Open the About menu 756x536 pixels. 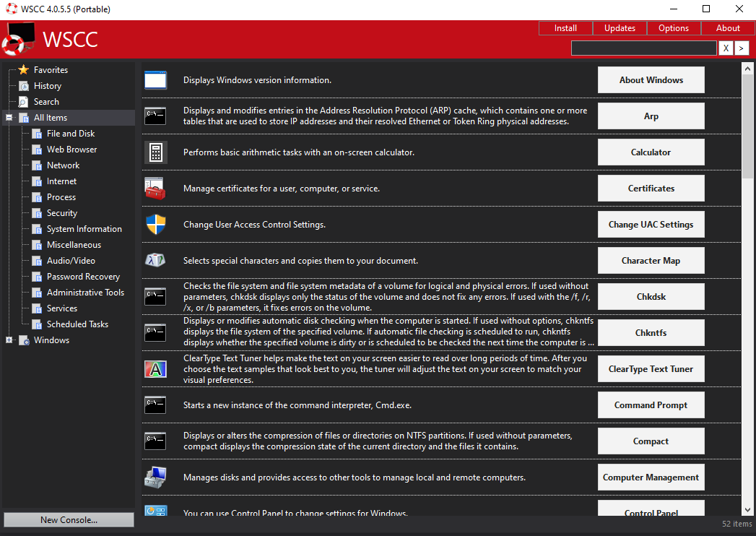click(728, 28)
